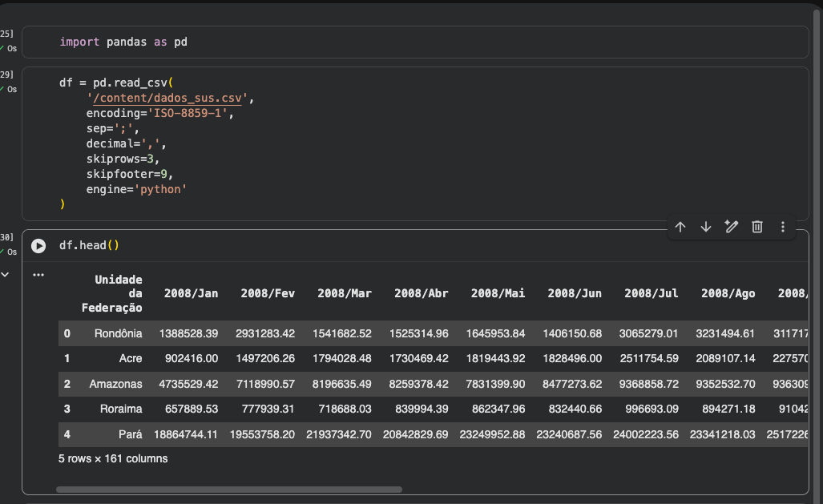823x504 pixels.
Task: Open the '/content/dados_sus.csv' file path link
Action: click(x=171, y=98)
